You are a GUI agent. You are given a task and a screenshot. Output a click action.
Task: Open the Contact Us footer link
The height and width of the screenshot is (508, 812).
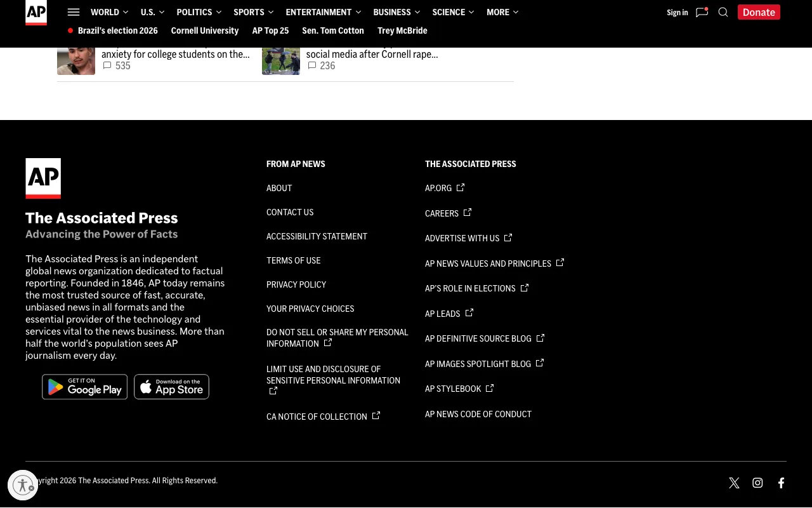pyautogui.click(x=290, y=212)
